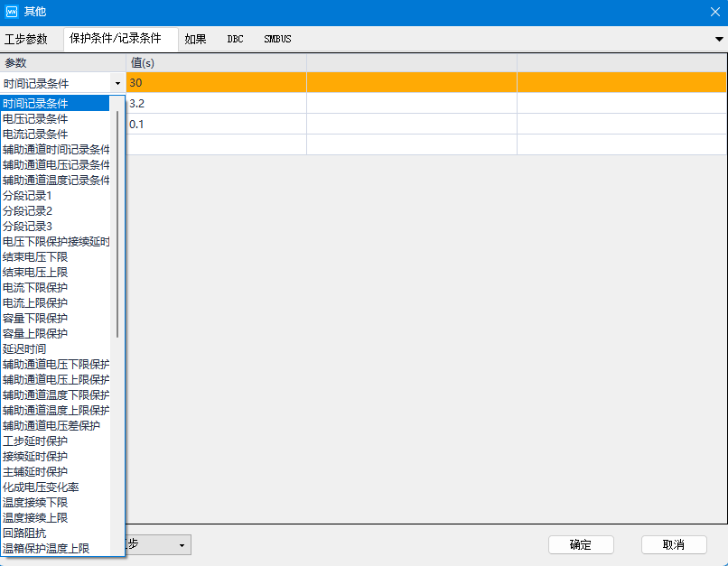Screen dimensions: 728x566
Task: Choose 电压下限保护接续延时 option
Action: tap(55, 241)
